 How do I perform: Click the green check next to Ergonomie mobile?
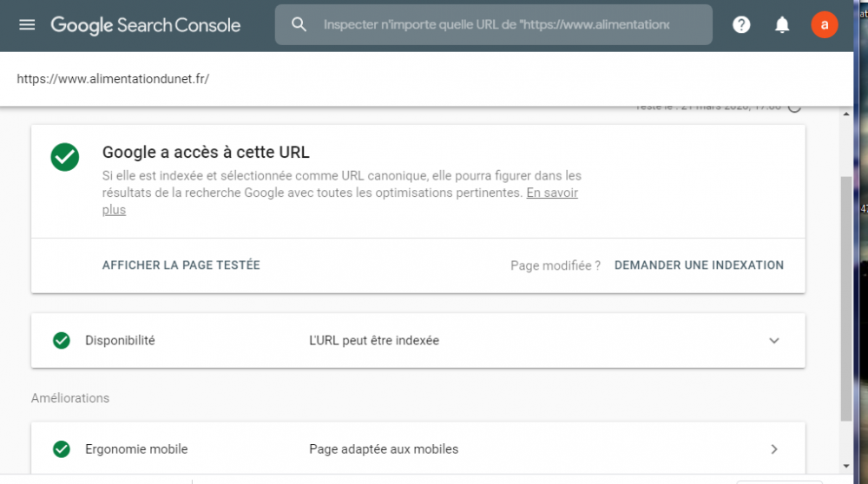62,449
